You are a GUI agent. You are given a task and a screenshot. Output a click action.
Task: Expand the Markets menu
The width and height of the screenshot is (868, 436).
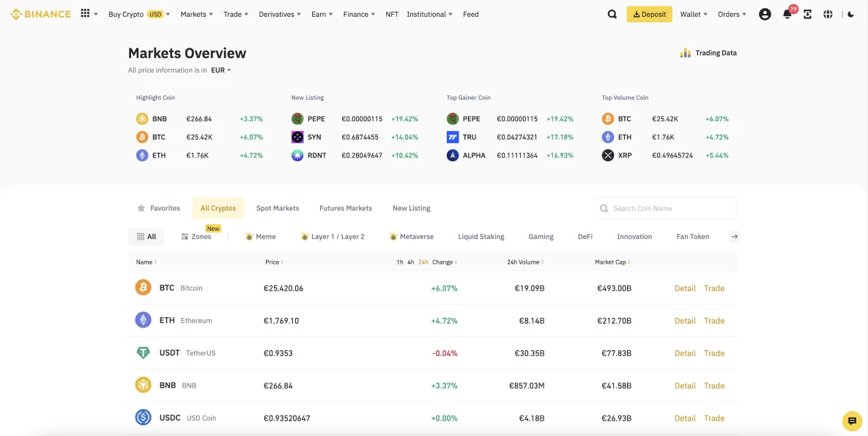[x=196, y=15]
